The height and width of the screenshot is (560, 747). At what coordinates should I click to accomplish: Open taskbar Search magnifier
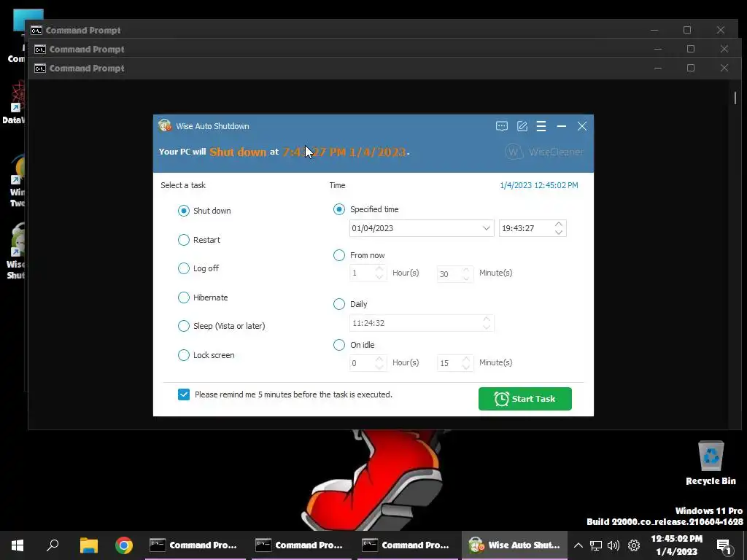coord(53,545)
